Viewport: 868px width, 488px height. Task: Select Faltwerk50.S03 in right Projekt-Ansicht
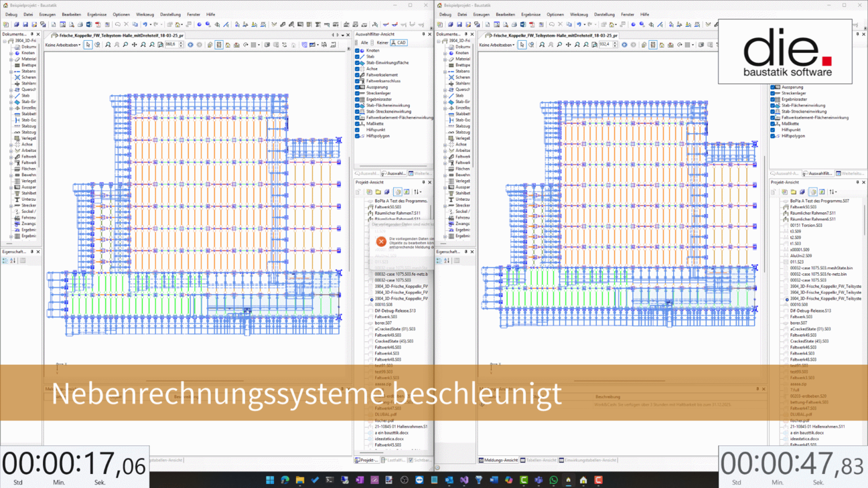(x=804, y=207)
